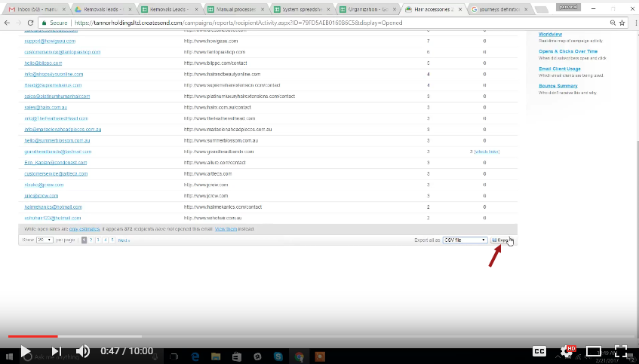Open the Bounce Summary report link
Image resolution: width=639 pixels, height=364 pixels.
[558, 86]
